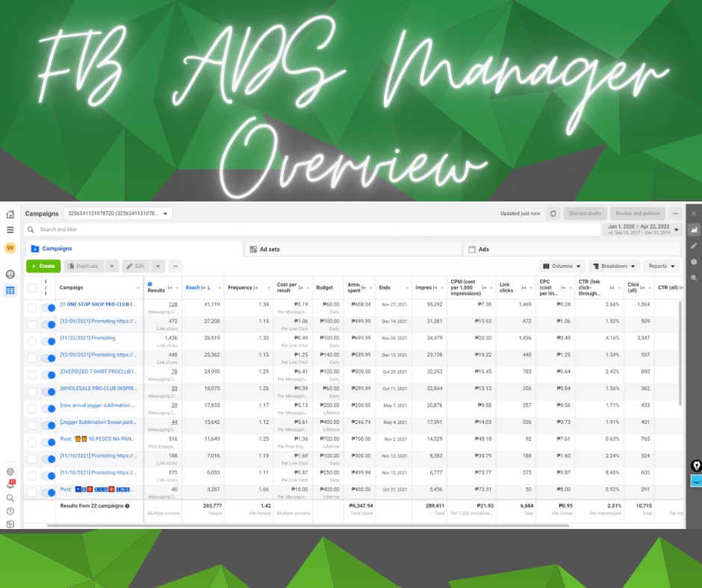
Task: Click the Edit button
Action: click(136, 266)
